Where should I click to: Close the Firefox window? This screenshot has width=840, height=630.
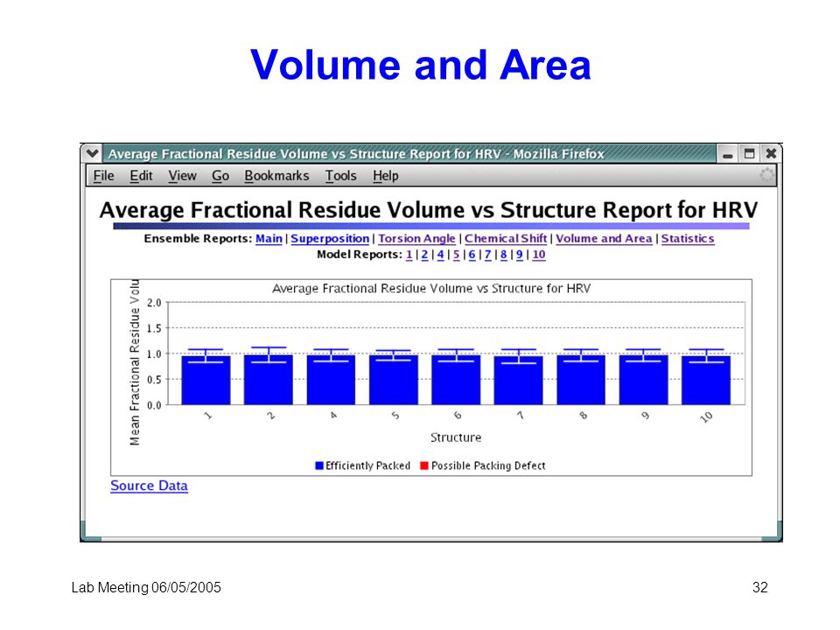click(771, 154)
